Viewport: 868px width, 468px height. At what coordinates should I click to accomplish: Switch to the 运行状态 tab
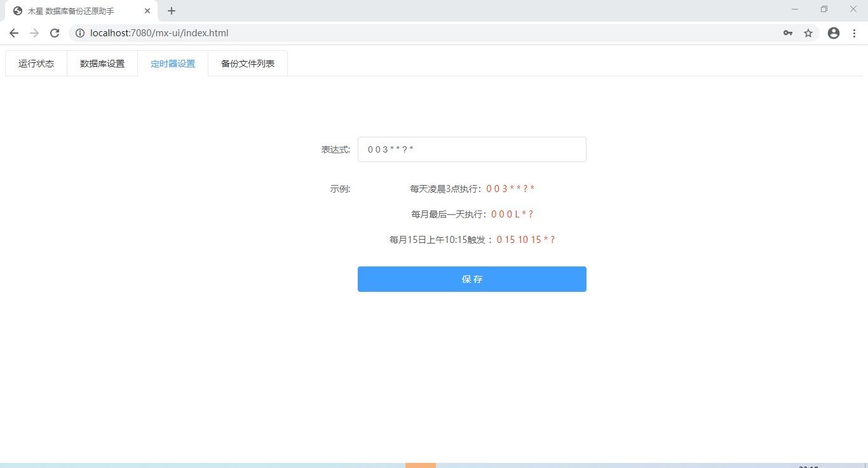(x=36, y=64)
